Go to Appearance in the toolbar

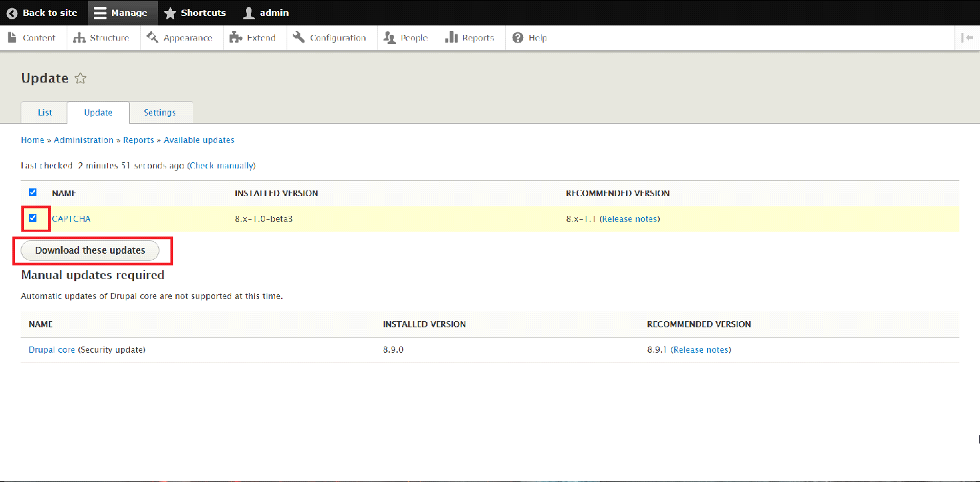coord(180,38)
